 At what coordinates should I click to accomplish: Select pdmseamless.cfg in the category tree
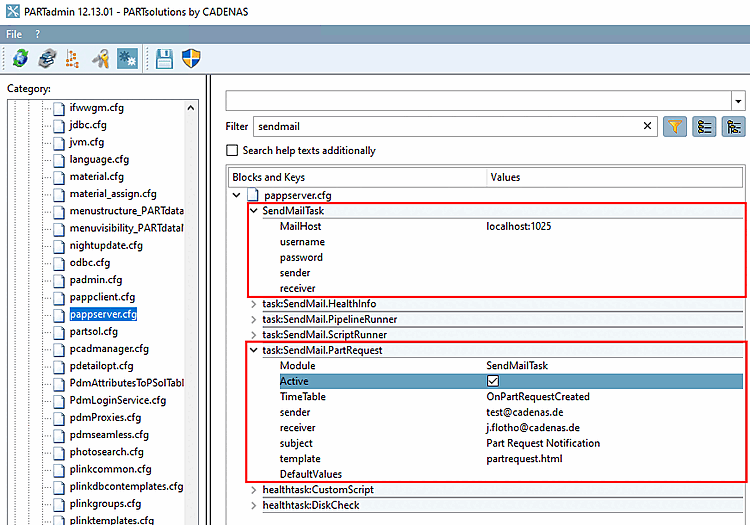pyautogui.click(x=109, y=435)
